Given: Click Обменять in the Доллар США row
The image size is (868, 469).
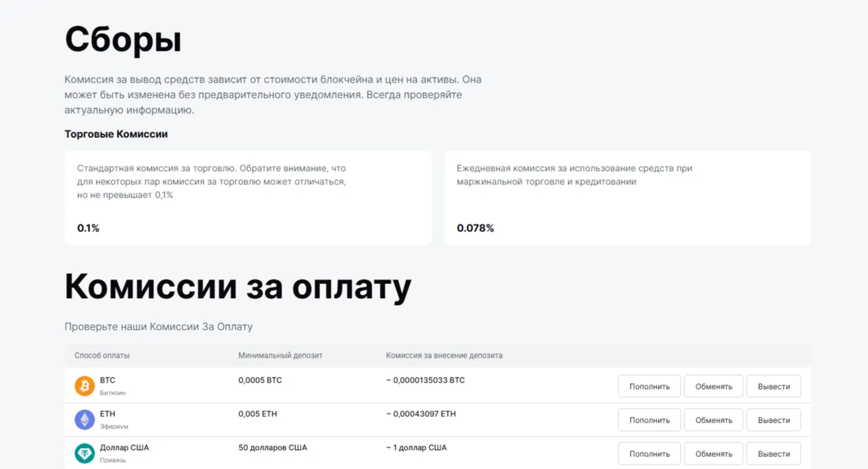Looking at the screenshot, I should (713, 454).
